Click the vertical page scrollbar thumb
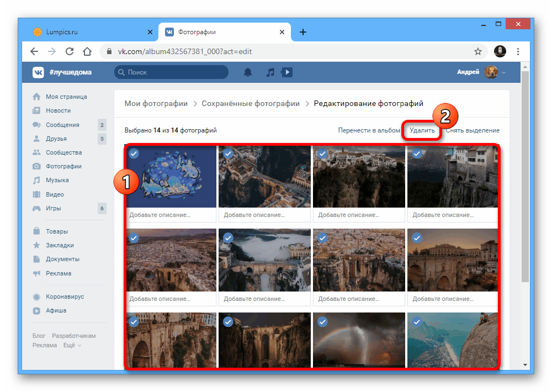This screenshot has height=392, width=552. [x=525, y=176]
